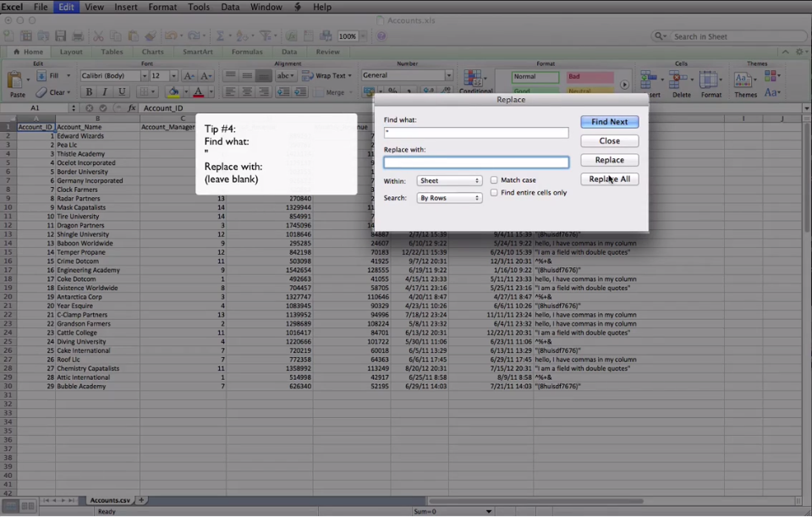Viewport: 812px width, 517px height.
Task: Click the Center text alignment icon
Action: [247, 92]
